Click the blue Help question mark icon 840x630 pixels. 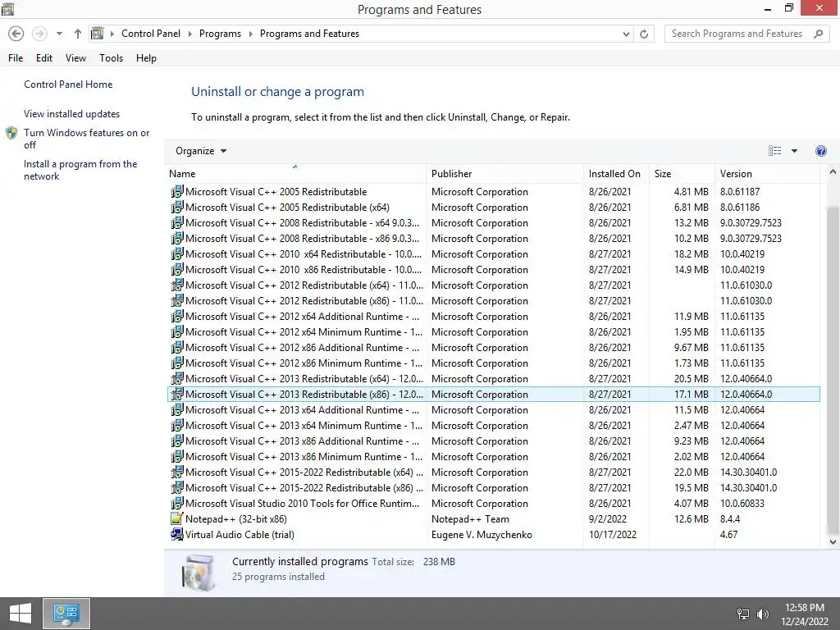820,151
